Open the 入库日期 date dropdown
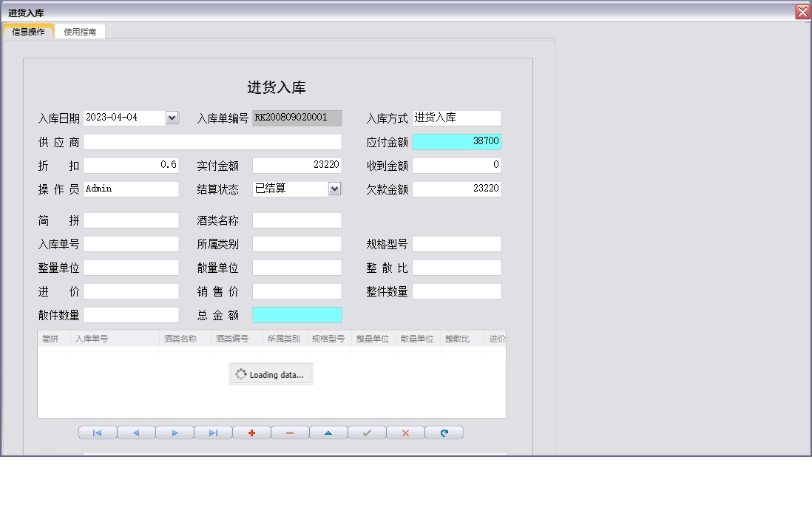The image size is (812, 508). [172, 118]
